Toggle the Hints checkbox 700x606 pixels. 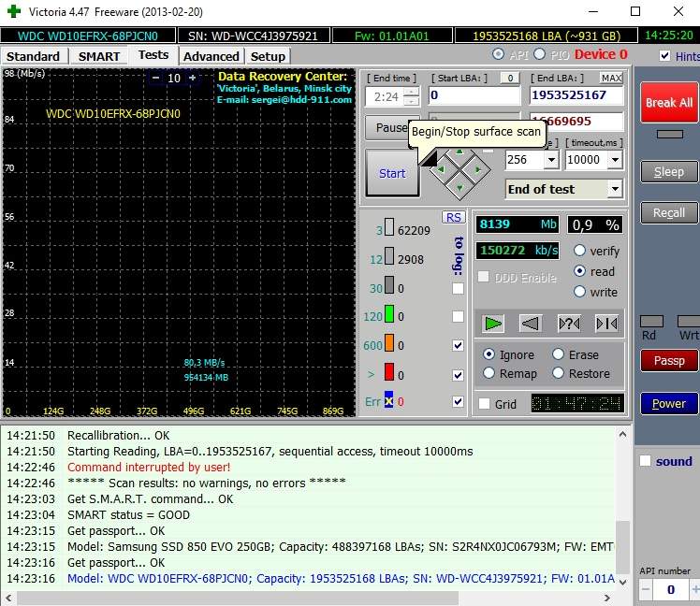coord(664,55)
